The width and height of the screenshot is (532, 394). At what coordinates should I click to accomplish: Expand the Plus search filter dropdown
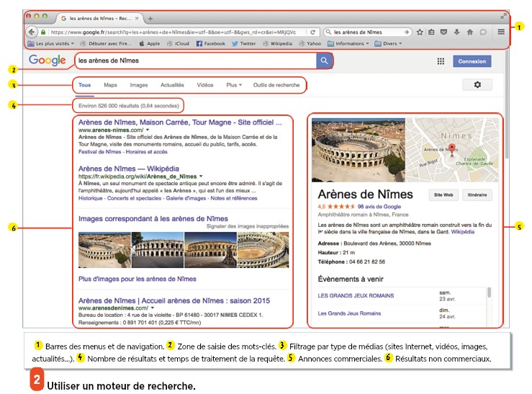[x=233, y=85]
